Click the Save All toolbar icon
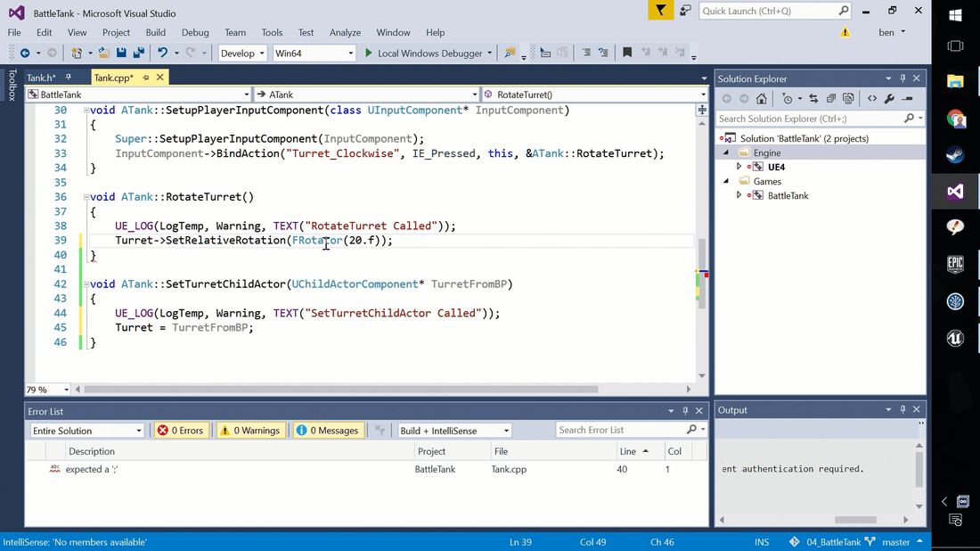The image size is (980, 551). coord(138,53)
